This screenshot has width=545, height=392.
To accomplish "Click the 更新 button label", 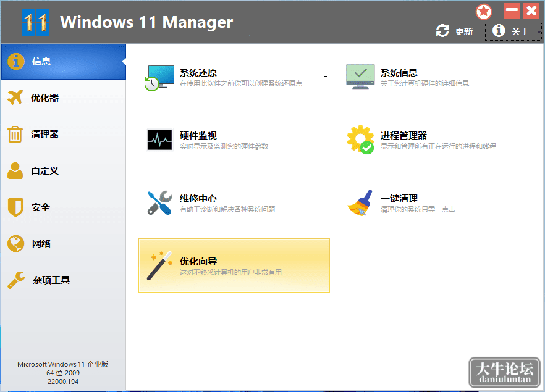I will (x=464, y=31).
